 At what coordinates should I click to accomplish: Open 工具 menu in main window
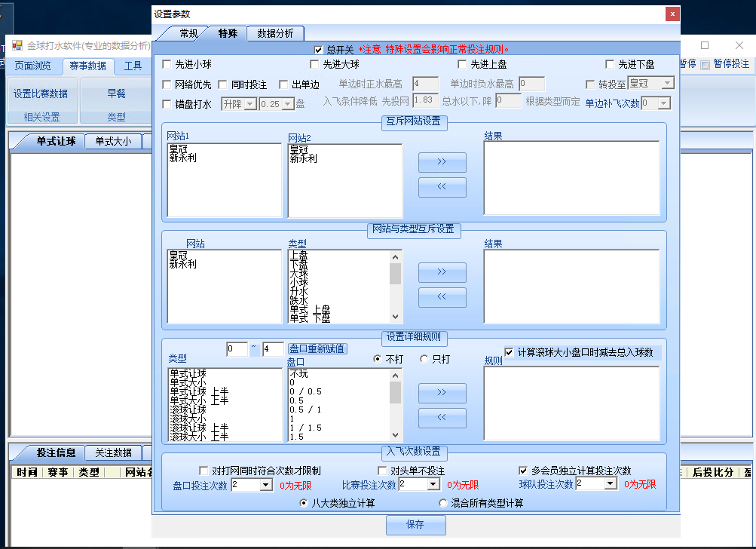click(133, 66)
